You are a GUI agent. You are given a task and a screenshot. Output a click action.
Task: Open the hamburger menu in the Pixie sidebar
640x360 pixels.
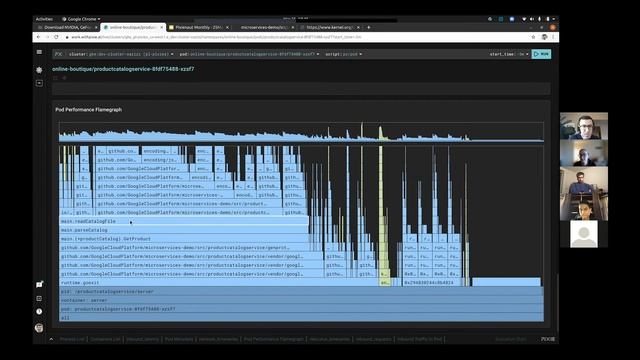[39, 52]
